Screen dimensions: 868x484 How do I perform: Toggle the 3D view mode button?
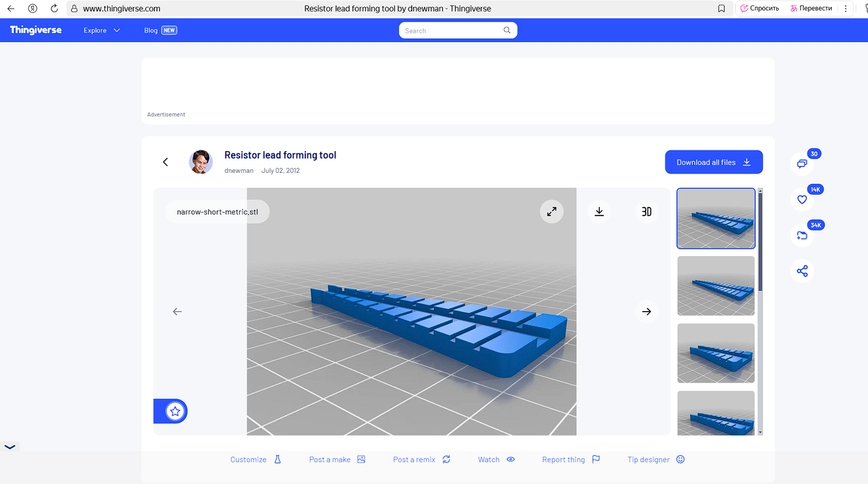(647, 211)
